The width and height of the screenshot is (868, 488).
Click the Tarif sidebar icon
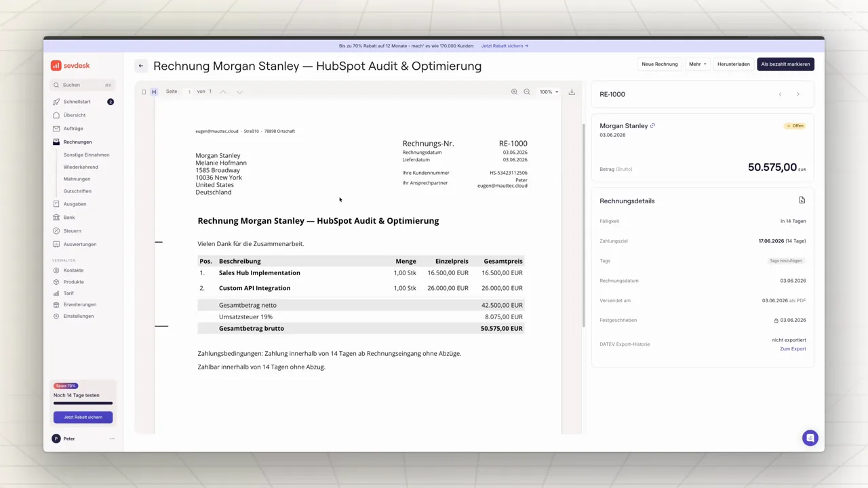click(x=56, y=293)
